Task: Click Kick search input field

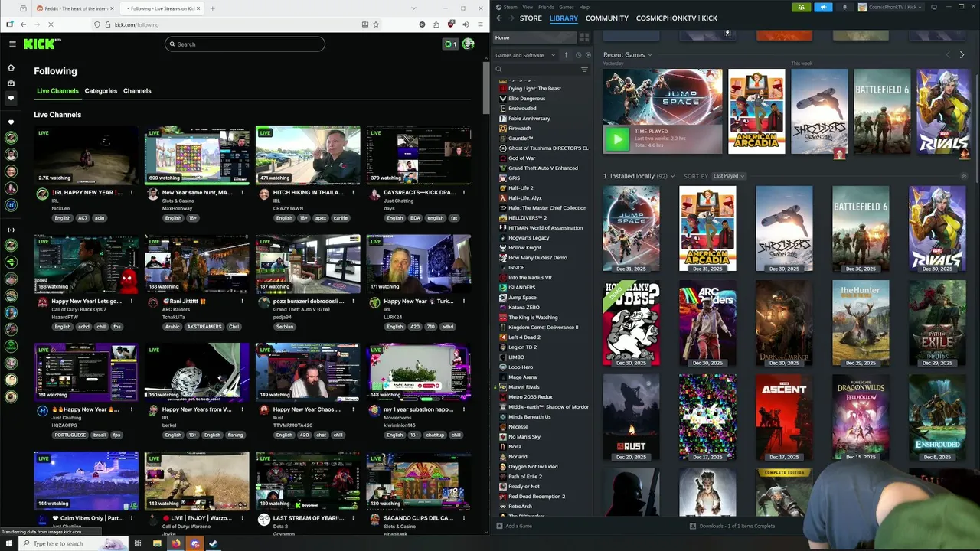Action: pyautogui.click(x=244, y=44)
